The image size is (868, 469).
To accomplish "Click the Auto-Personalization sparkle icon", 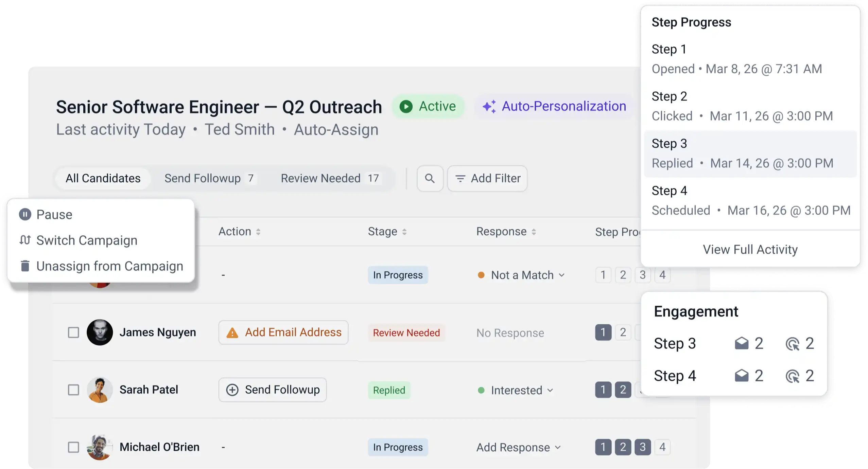I will pyautogui.click(x=489, y=106).
